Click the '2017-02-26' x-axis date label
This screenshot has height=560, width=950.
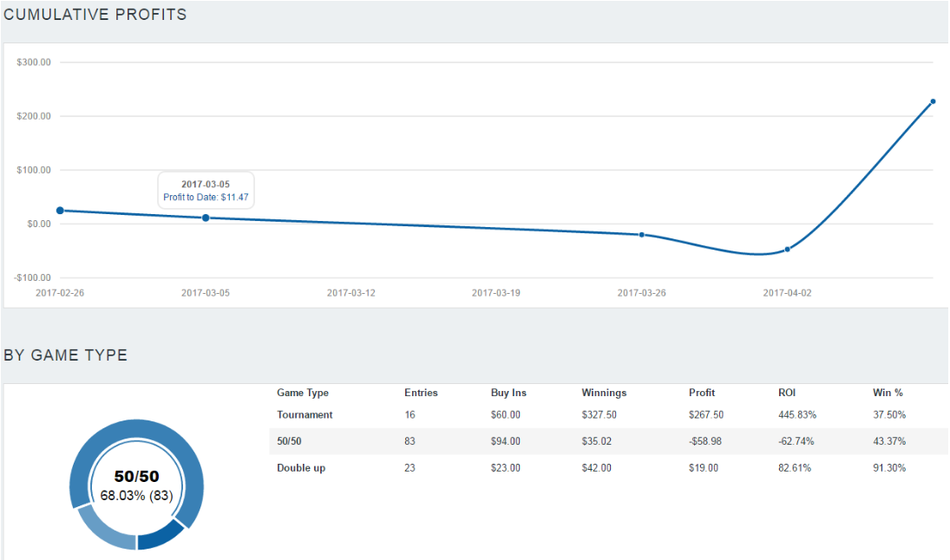coord(60,293)
